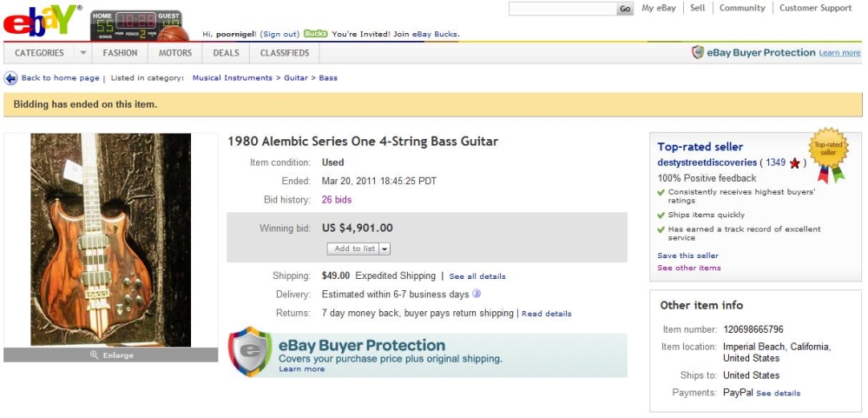Click the seller's red feedback star
868x418 pixels.
(795, 163)
